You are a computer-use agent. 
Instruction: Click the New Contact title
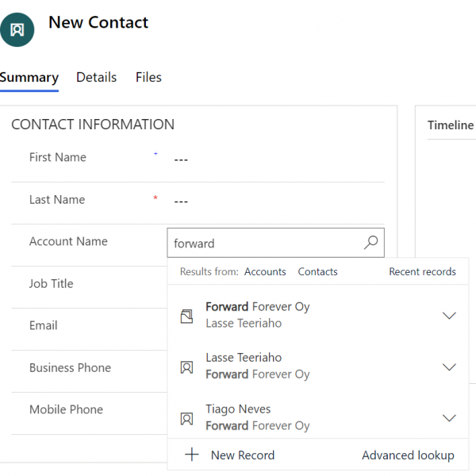tap(98, 22)
